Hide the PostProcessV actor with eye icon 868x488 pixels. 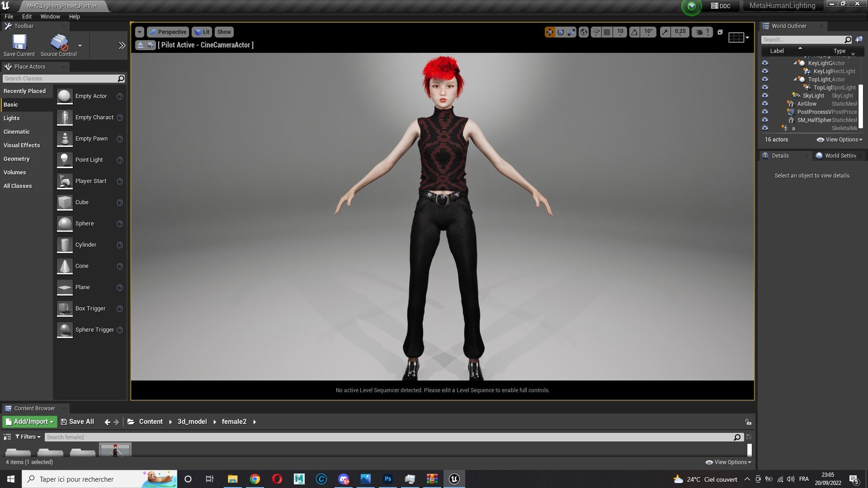[x=765, y=112]
